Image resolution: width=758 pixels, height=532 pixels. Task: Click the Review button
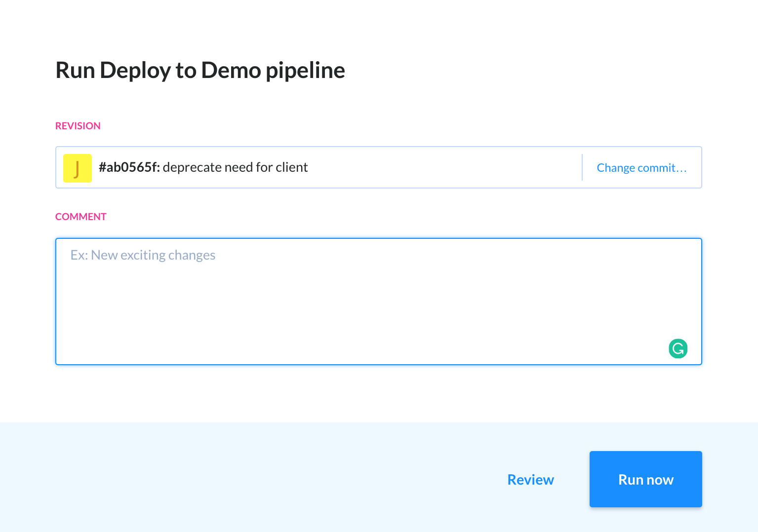click(531, 480)
